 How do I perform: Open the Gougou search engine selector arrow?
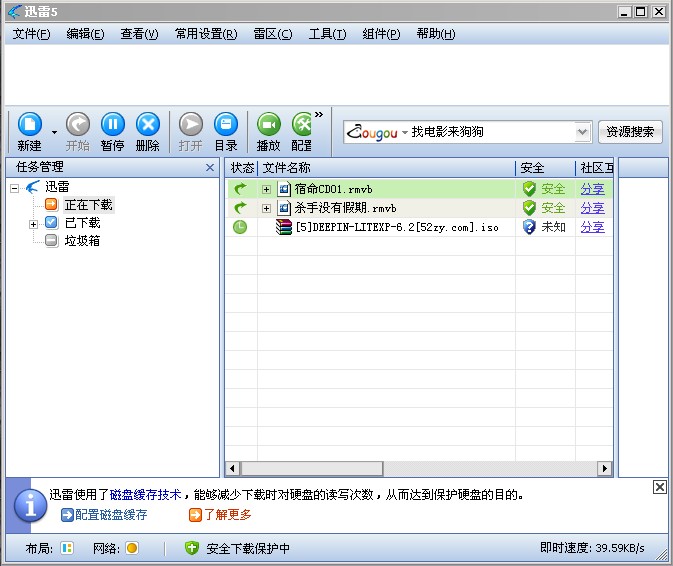coord(404,133)
